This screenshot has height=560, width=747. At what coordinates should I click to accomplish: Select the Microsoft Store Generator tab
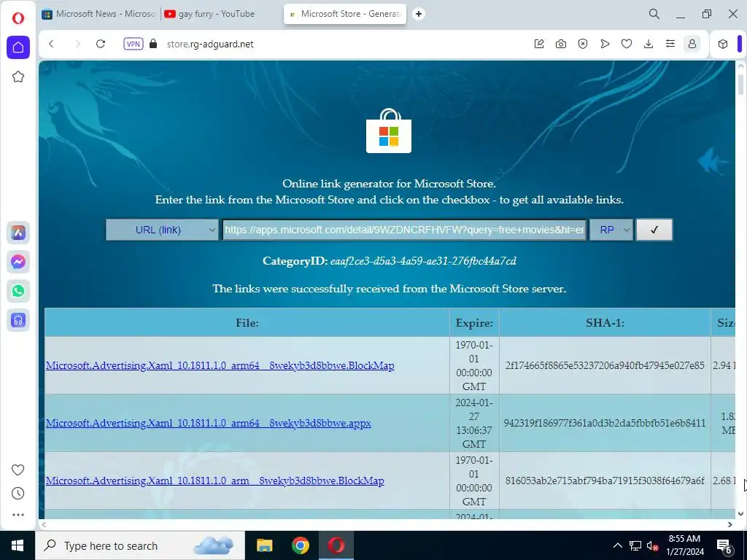(345, 14)
